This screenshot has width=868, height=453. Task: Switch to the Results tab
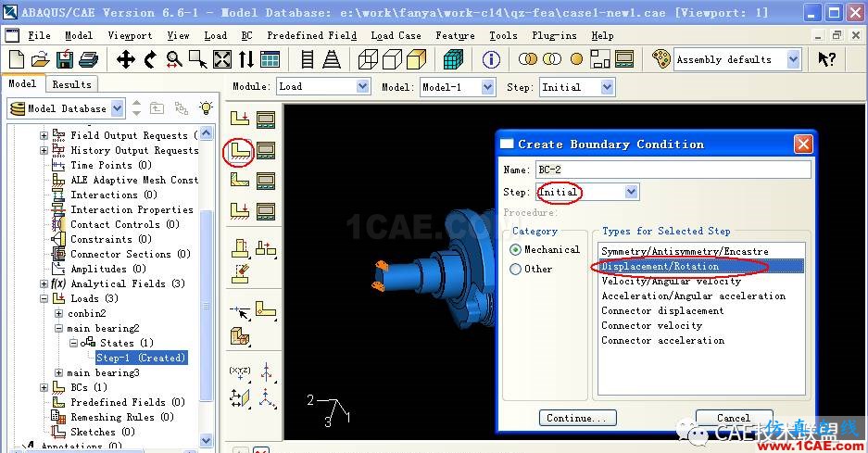72,84
